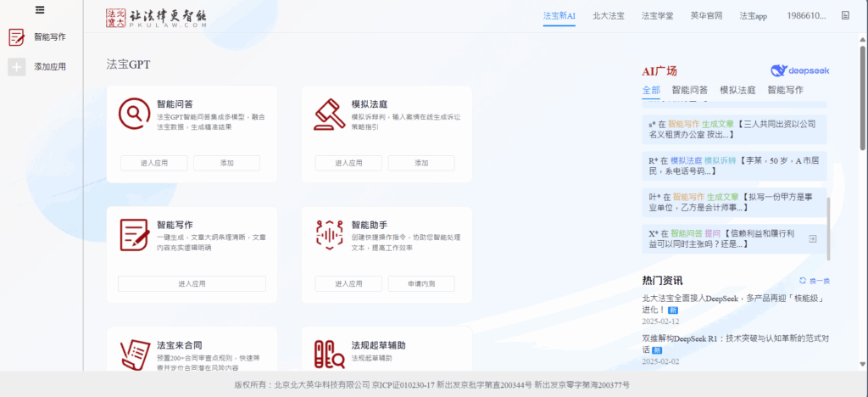Switch to 法宝新AI header tab
The width and height of the screenshot is (868, 397).
[x=559, y=15]
